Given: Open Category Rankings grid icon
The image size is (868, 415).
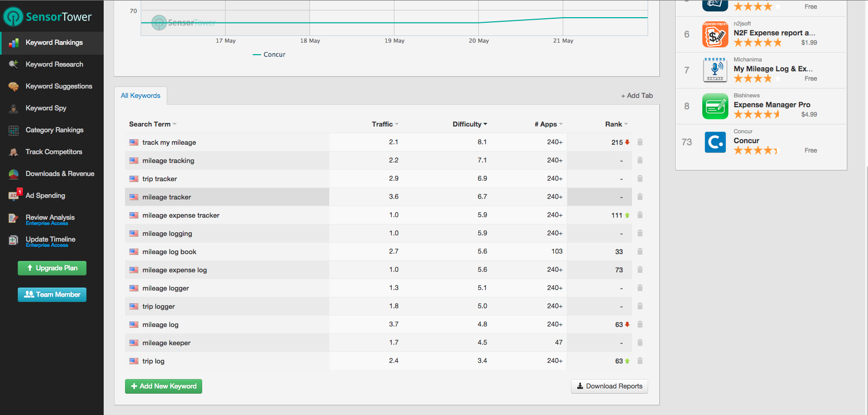Looking at the screenshot, I should (14, 130).
